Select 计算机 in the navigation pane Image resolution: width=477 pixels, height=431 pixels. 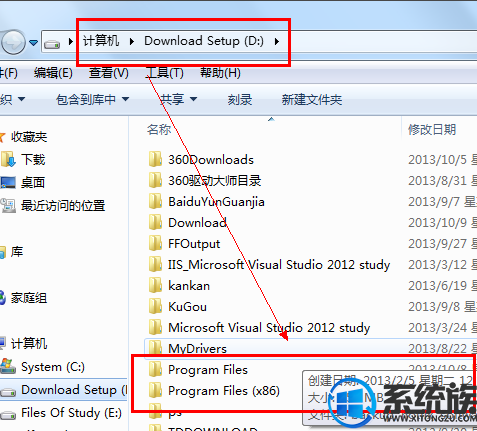point(29,344)
